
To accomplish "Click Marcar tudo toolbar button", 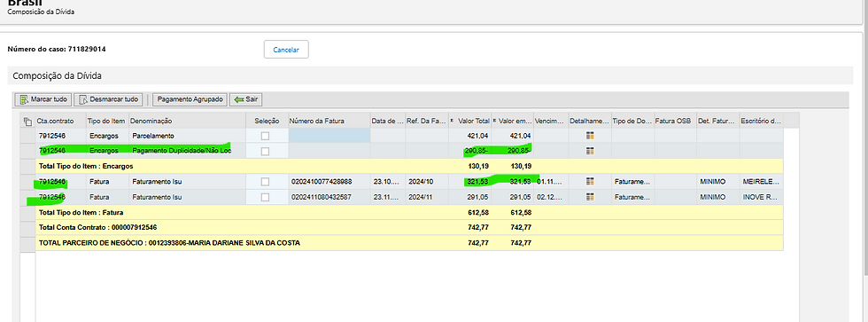I will (x=43, y=99).
